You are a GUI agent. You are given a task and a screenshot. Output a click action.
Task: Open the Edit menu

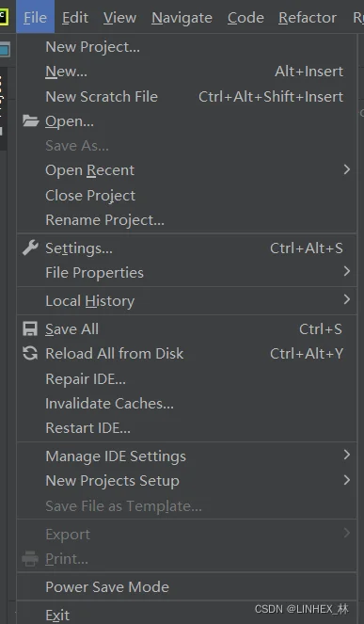coord(75,18)
